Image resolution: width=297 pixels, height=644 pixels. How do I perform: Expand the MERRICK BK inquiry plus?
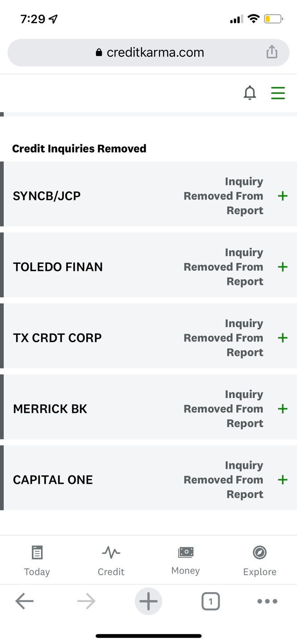point(282,409)
